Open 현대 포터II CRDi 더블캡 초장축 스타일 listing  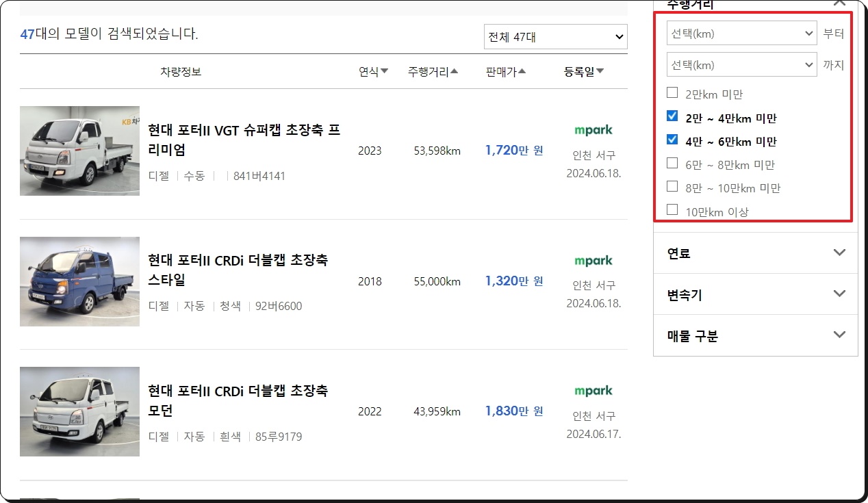pos(238,270)
